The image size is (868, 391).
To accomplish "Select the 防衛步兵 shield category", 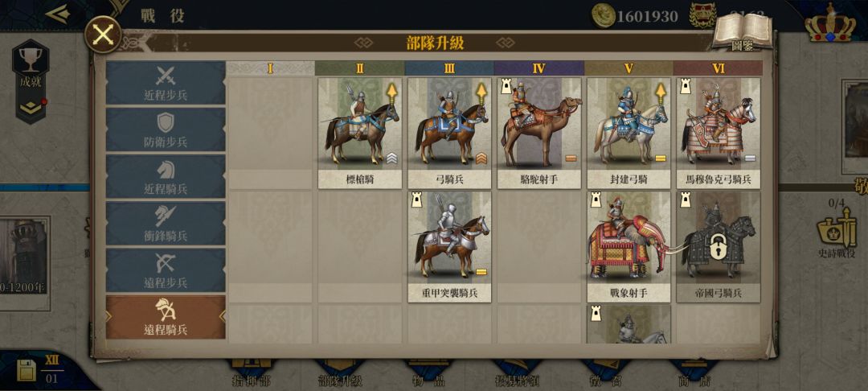I will click(x=166, y=130).
